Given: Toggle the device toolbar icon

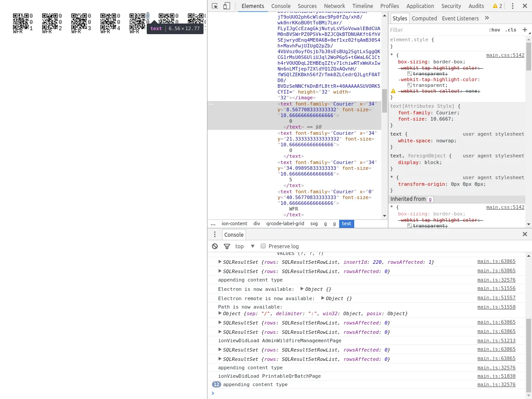Looking at the screenshot, I should [227, 6].
